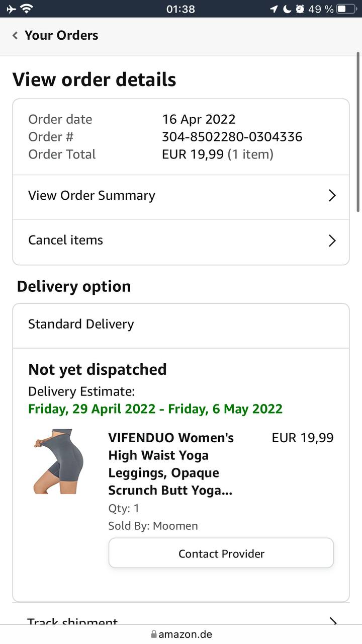Tap the amazon.de address bar
This screenshot has width=362, height=644.
tap(185, 634)
